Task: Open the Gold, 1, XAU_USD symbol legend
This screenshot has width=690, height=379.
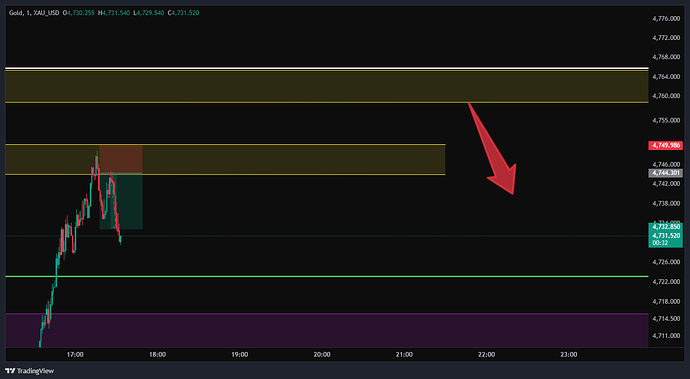Action: click(x=34, y=13)
